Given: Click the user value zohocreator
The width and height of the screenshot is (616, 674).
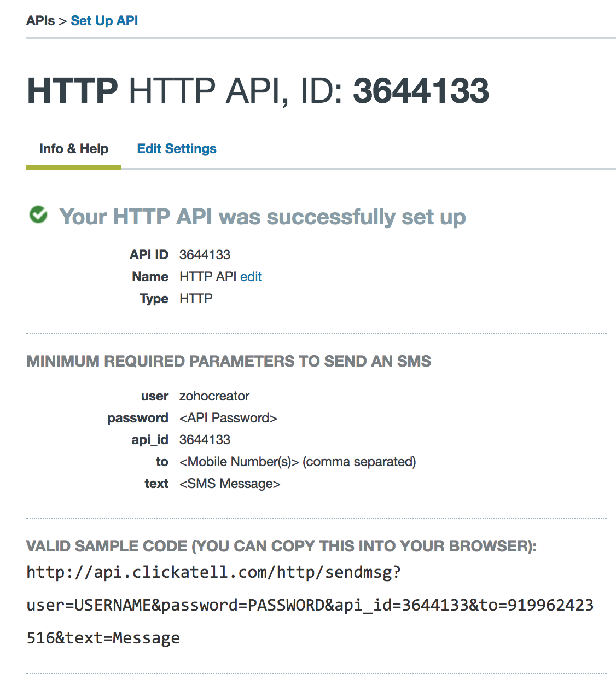Looking at the screenshot, I should click(x=214, y=396).
